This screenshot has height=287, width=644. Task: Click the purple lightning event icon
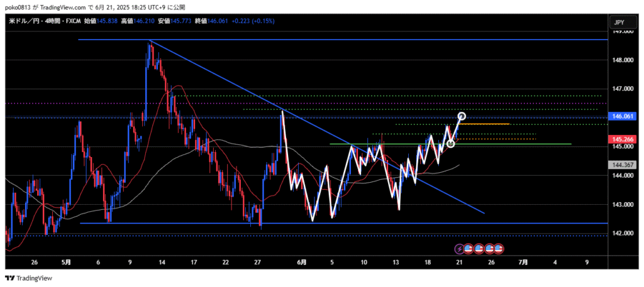(x=458, y=249)
